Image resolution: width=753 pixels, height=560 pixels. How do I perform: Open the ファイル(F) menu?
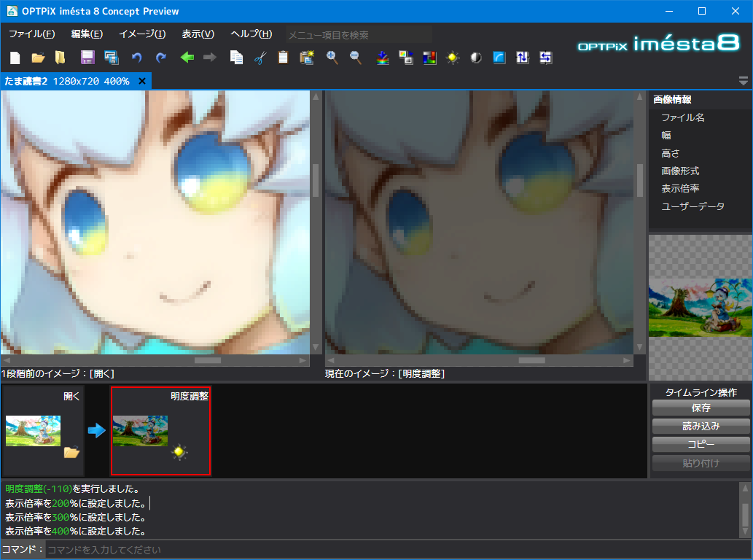32,34
